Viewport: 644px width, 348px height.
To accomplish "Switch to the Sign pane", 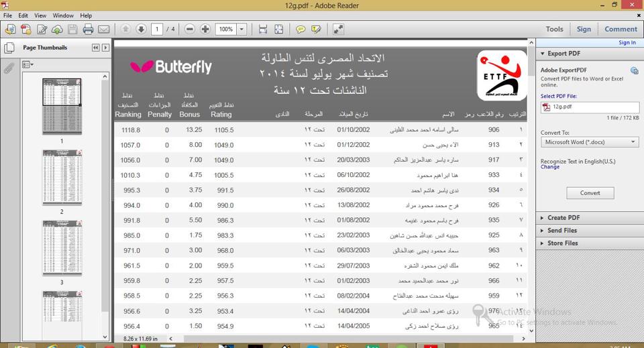I will [x=584, y=29].
